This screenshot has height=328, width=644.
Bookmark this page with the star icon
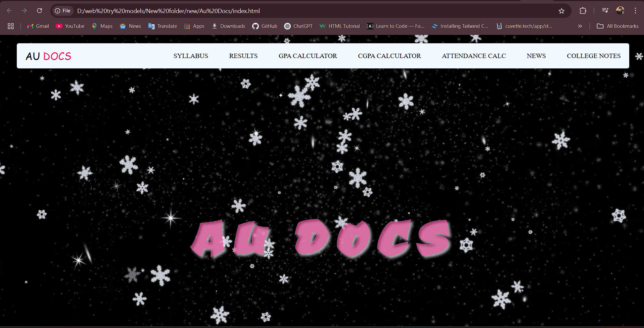coord(561,11)
